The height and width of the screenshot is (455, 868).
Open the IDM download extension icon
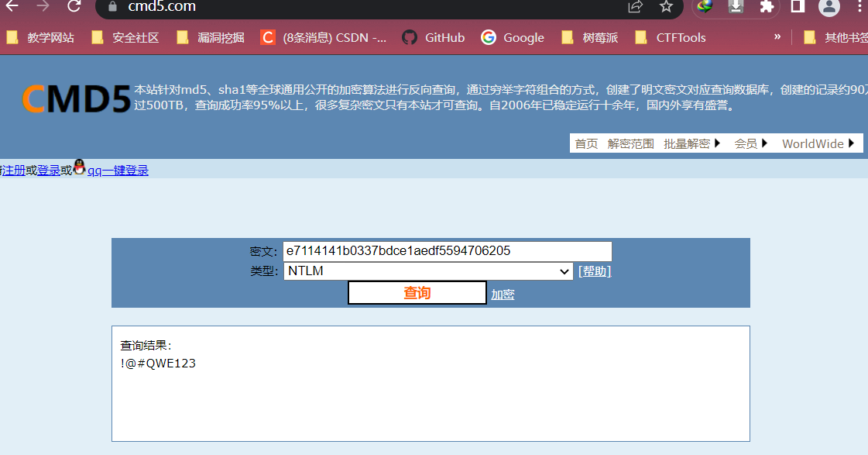pyautogui.click(x=736, y=6)
